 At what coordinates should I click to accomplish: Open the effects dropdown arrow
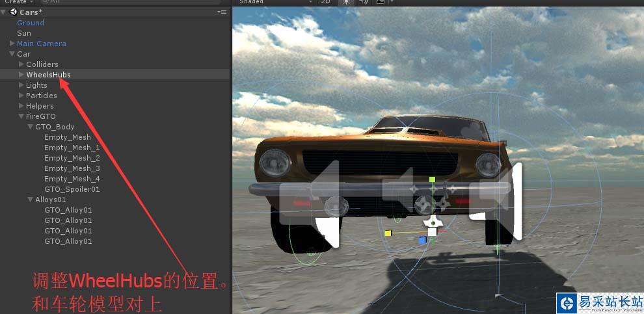tap(392, 2)
